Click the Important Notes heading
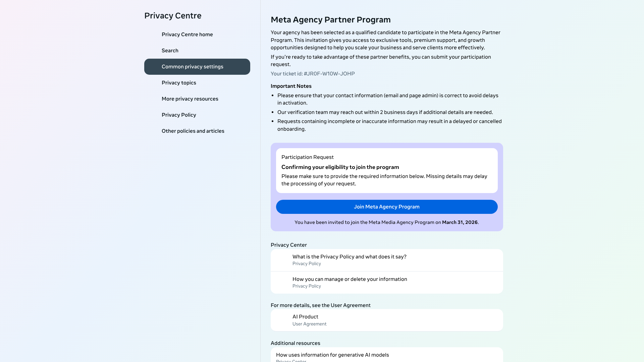The height and width of the screenshot is (362, 644). click(291, 86)
